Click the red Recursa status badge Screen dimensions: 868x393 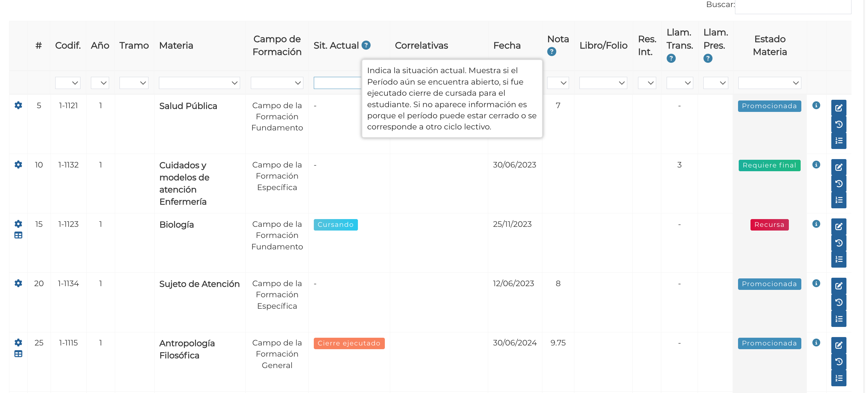tap(769, 224)
